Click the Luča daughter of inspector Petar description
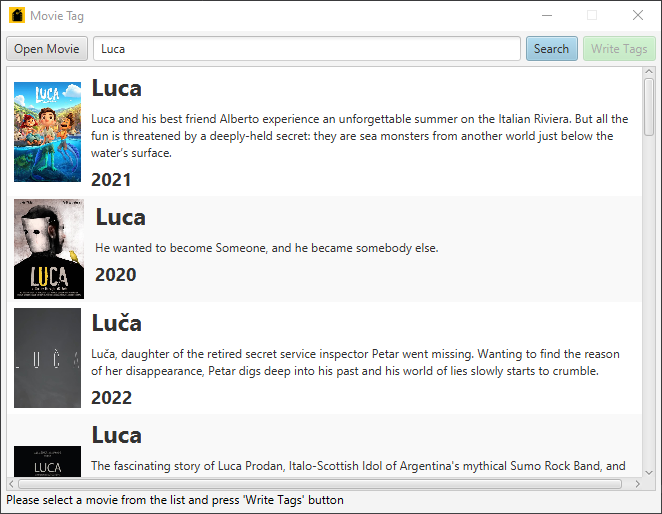The width and height of the screenshot is (662, 514). click(x=355, y=362)
